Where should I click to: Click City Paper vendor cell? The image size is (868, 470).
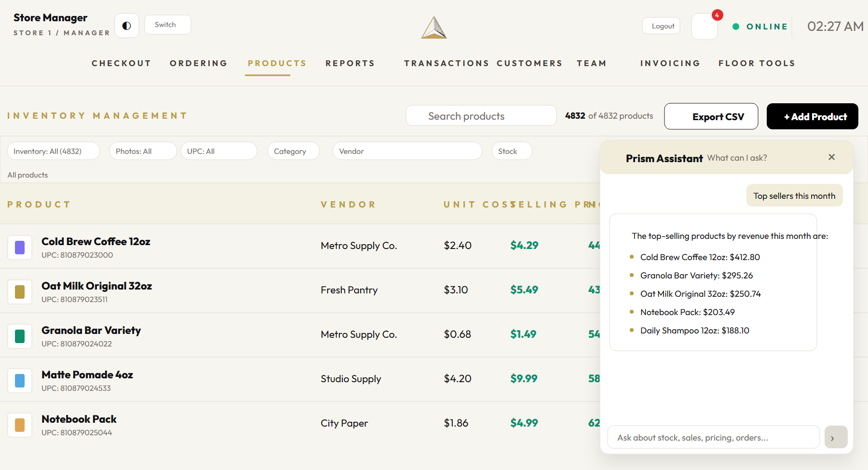pyautogui.click(x=344, y=423)
